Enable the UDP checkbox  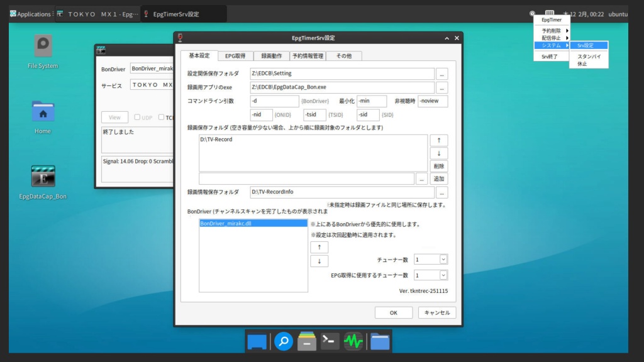point(137,117)
